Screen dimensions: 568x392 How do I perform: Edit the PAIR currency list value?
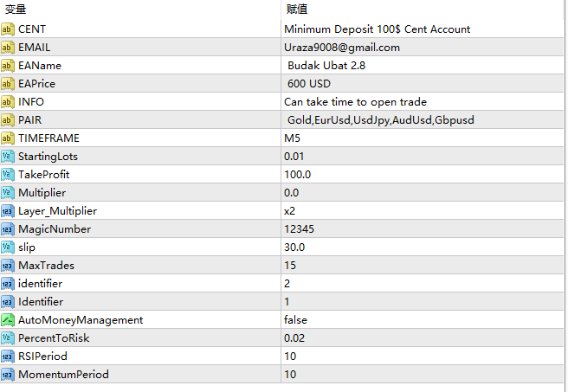[380, 120]
